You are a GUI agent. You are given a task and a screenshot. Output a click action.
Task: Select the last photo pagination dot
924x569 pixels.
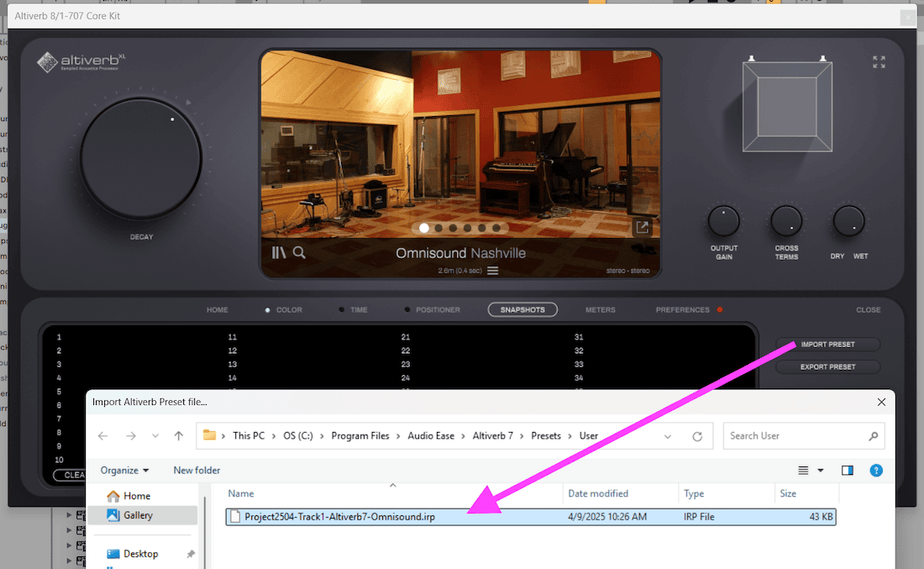tap(496, 228)
